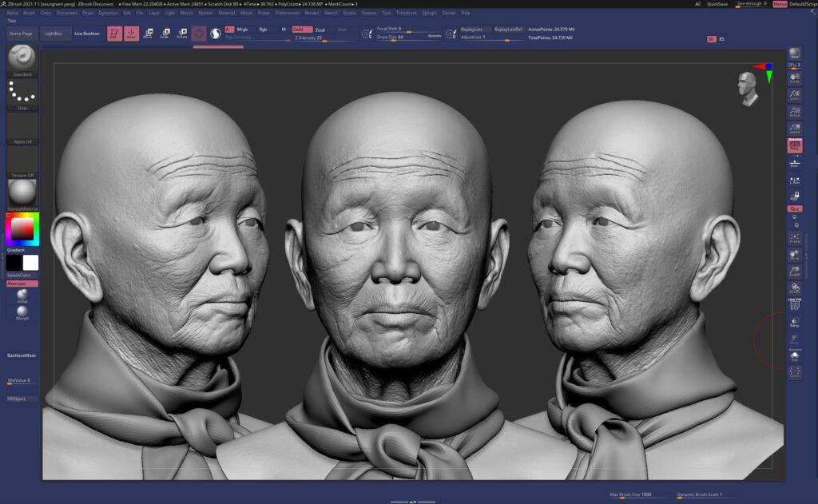The height and width of the screenshot is (504, 818).
Task: Select the Rotate transform tool
Action: 181,34
